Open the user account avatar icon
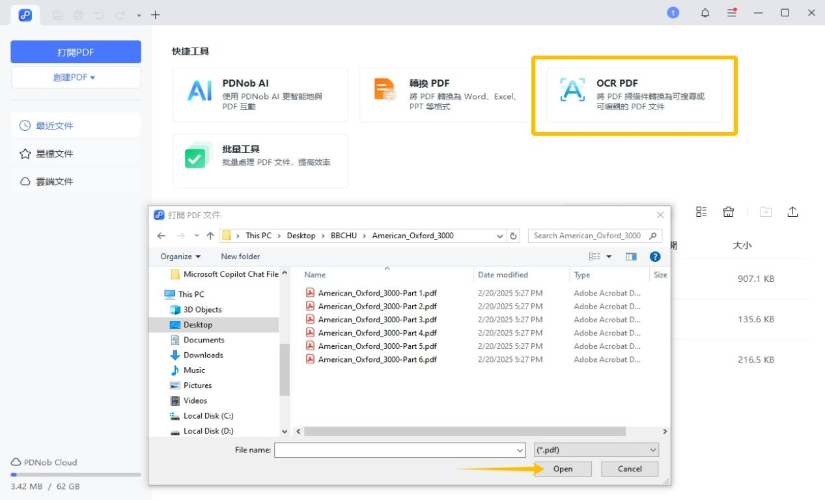Screen dimensions: 825x500 coord(673,13)
